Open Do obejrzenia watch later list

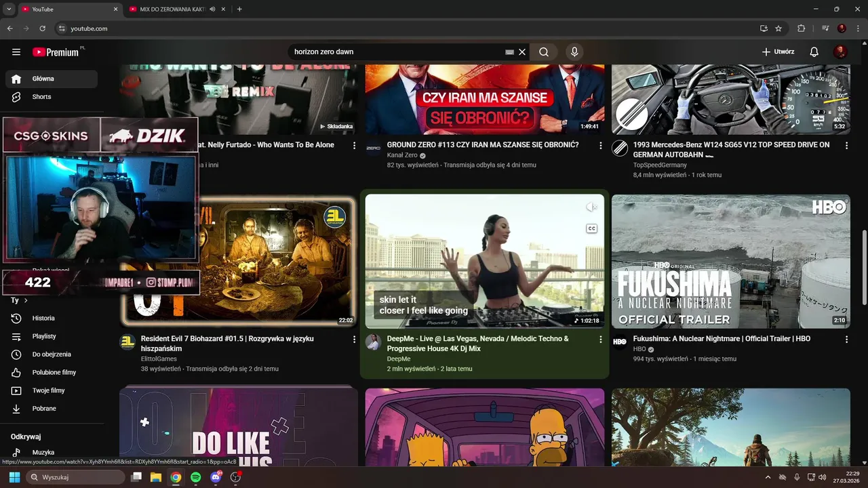(52, 354)
